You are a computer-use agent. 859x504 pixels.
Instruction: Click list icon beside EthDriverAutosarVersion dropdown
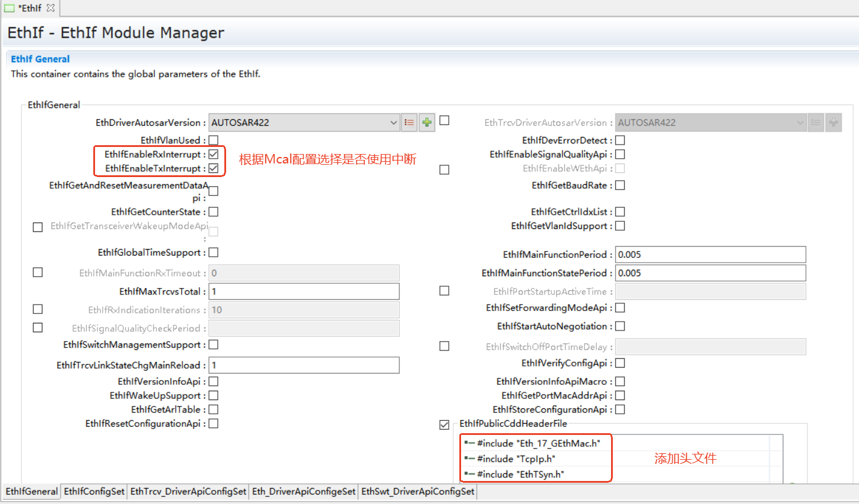409,123
